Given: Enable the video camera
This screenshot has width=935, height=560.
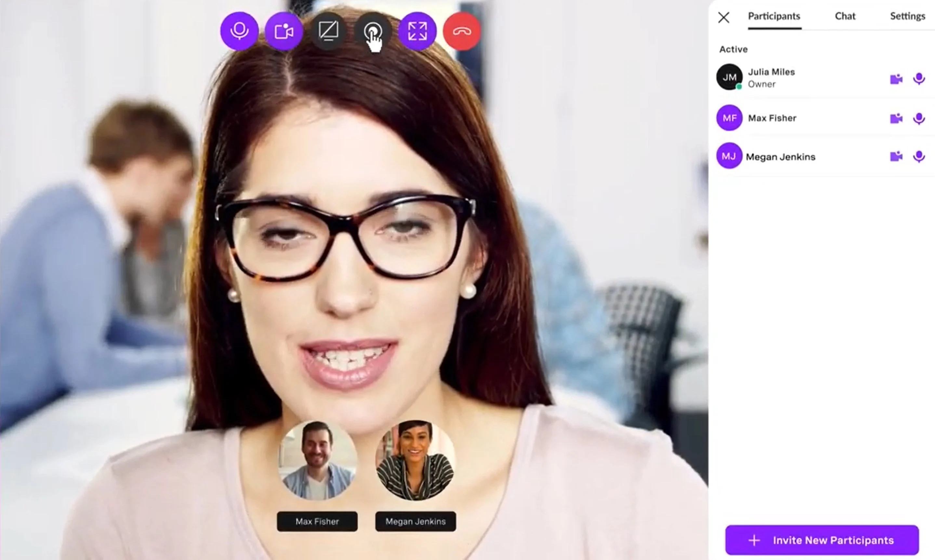Looking at the screenshot, I should pos(283,31).
